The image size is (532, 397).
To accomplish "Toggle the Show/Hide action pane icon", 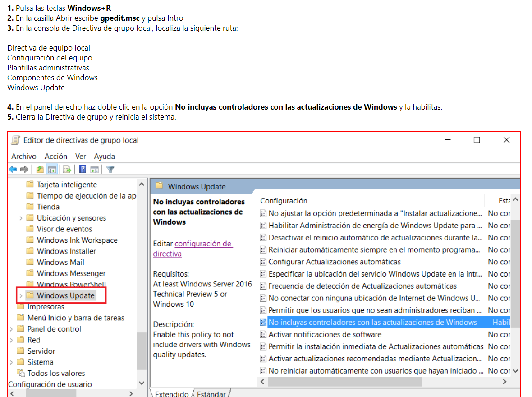I will (x=95, y=169).
